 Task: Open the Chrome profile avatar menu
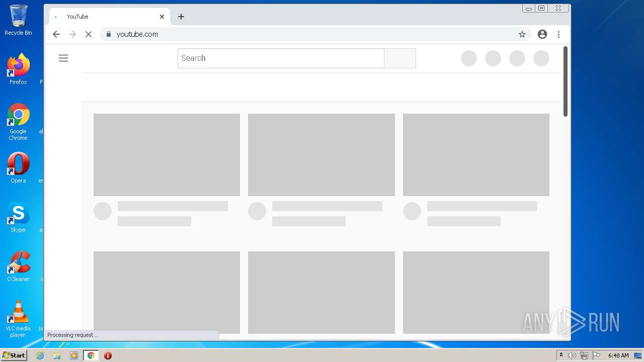pyautogui.click(x=542, y=34)
